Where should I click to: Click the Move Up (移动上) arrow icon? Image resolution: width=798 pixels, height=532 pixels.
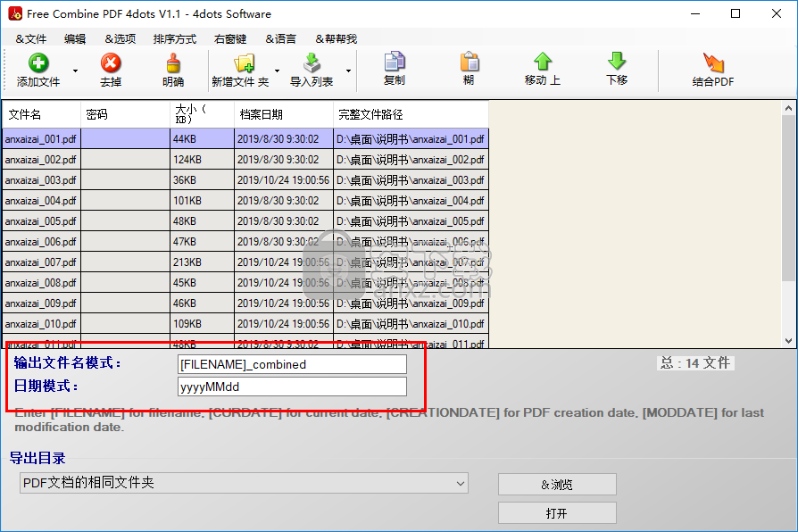click(543, 62)
